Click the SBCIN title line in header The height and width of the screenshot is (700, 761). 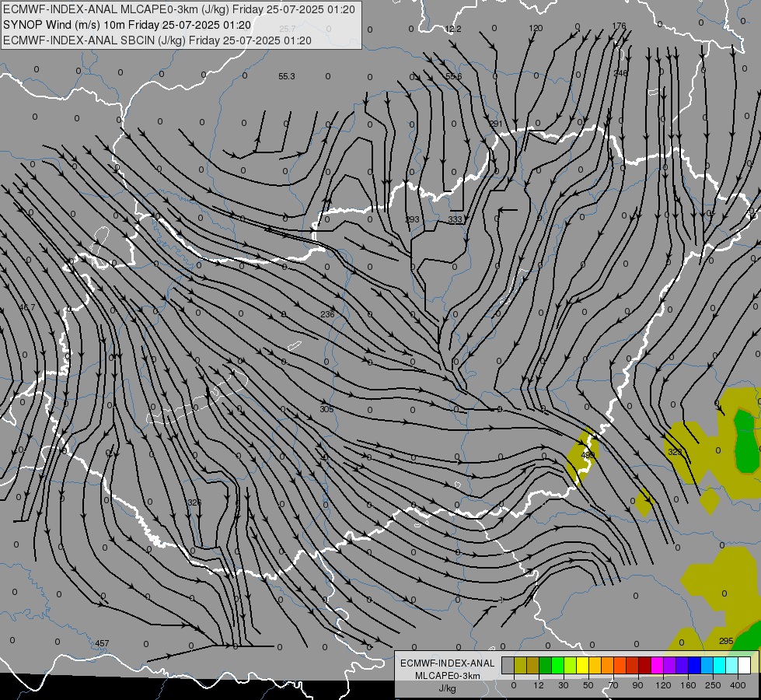pyautogui.click(x=157, y=40)
